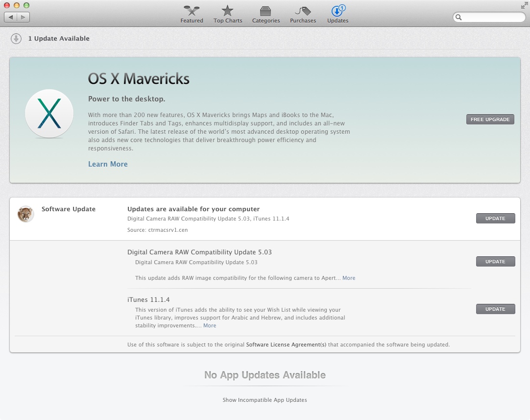
Task: Open the Categories tab
Action: point(265,15)
